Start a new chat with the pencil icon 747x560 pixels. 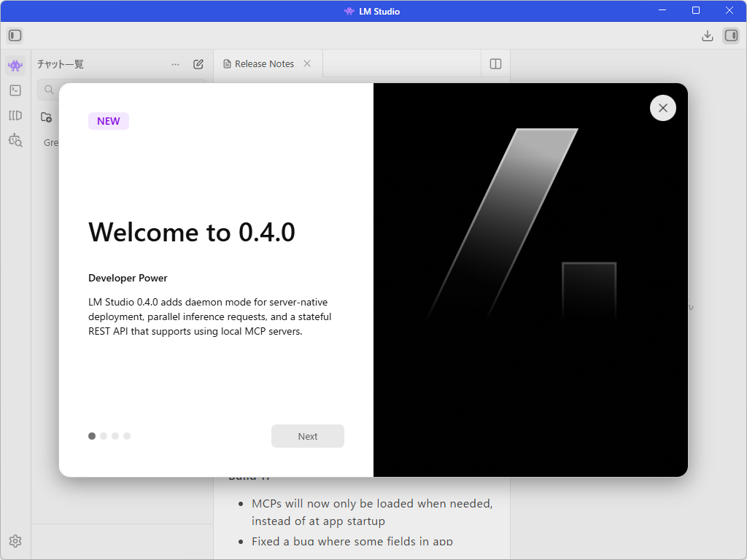[198, 64]
